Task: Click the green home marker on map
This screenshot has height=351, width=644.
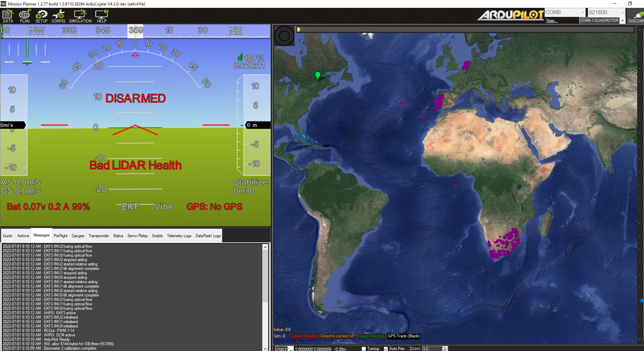Action: (318, 76)
